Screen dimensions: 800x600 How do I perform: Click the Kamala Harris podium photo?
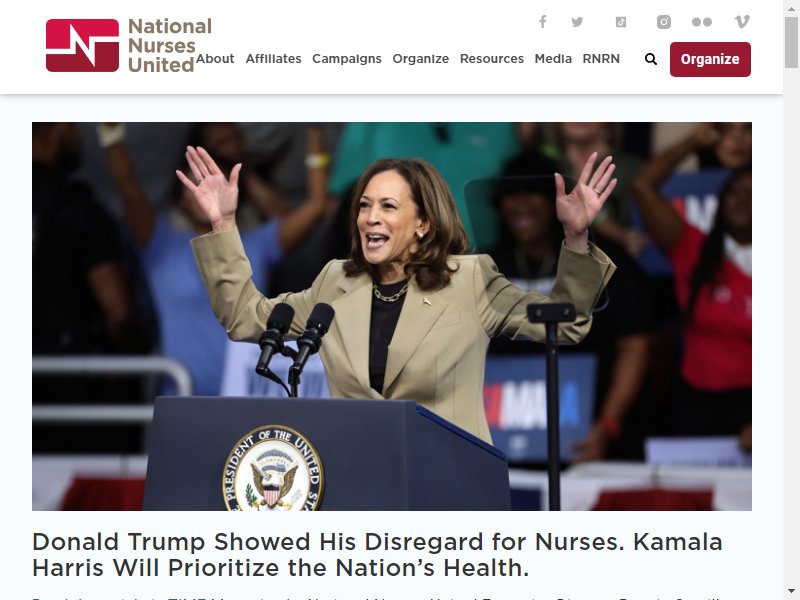(x=392, y=316)
